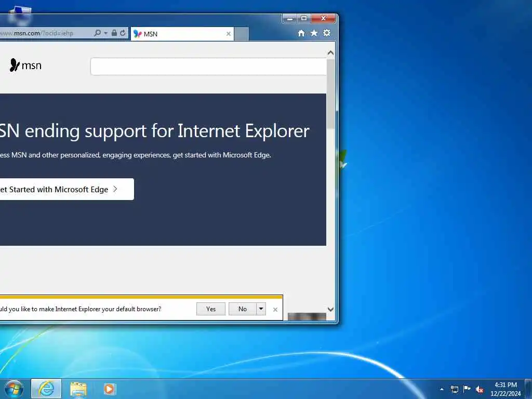Open Windows Explorer folder in taskbar
532x399 pixels.
pyautogui.click(x=78, y=389)
